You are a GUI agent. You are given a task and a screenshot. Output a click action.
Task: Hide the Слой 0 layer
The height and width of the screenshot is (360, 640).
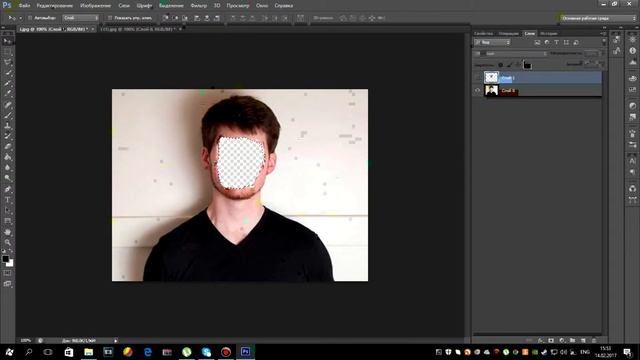coord(478,90)
